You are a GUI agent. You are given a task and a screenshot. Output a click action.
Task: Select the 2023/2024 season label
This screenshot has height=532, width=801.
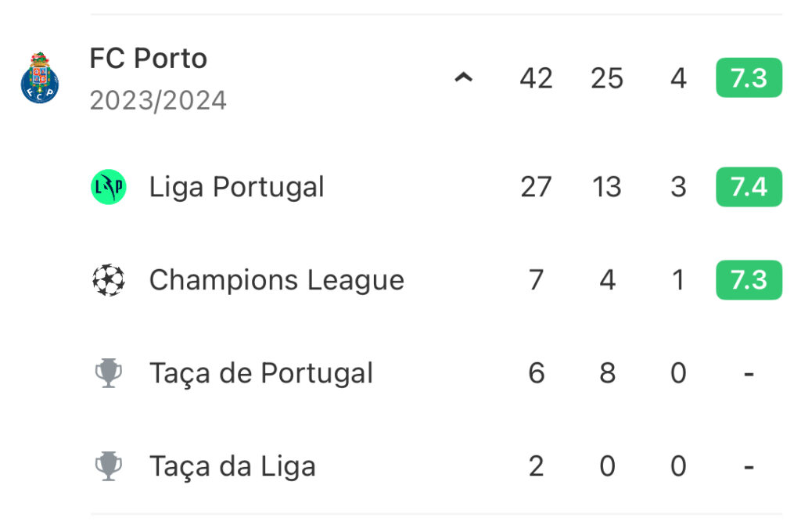(158, 100)
